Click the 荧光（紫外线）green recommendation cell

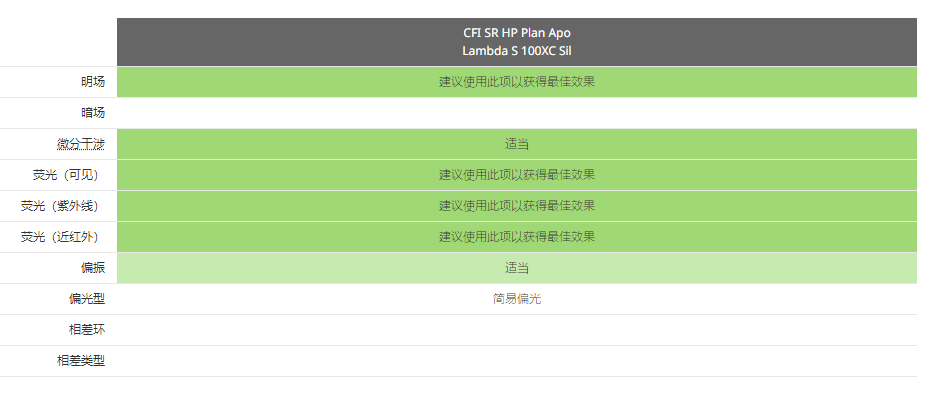517,206
